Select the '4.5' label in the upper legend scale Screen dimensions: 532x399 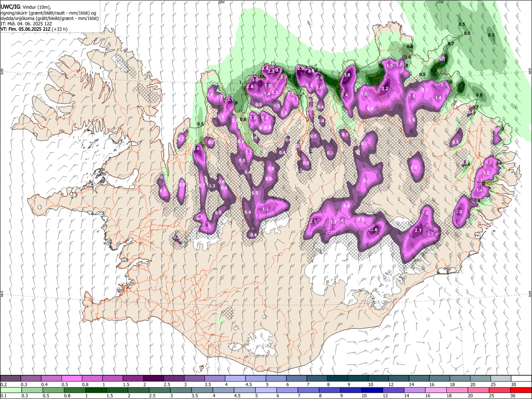(248, 384)
